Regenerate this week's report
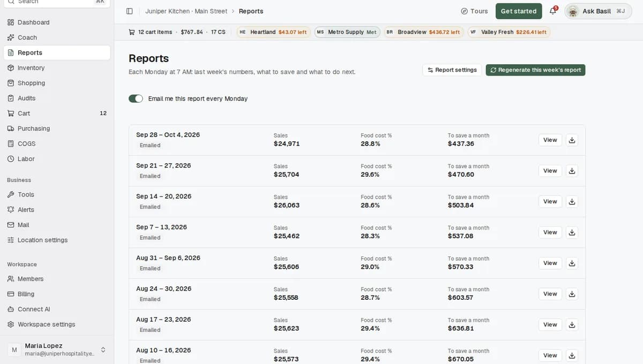 [535, 70]
